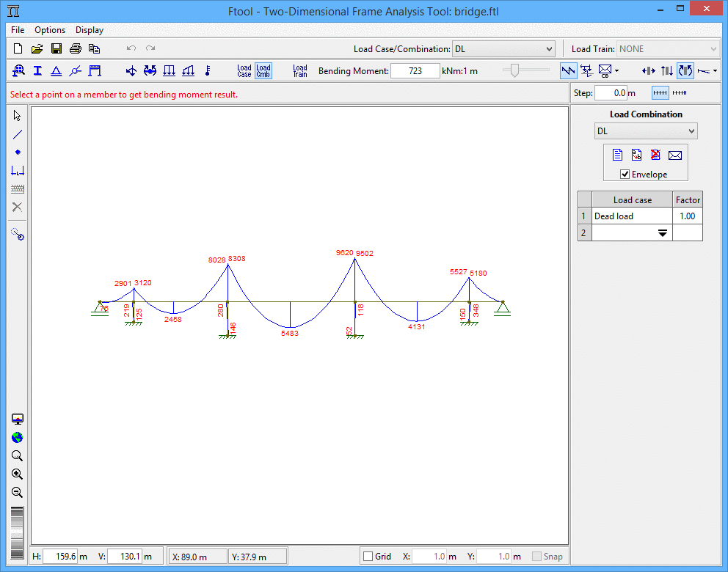The height and width of the screenshot is (572, 728).
Task: Select the Insert Member line tool
Action: pos(18,134)
